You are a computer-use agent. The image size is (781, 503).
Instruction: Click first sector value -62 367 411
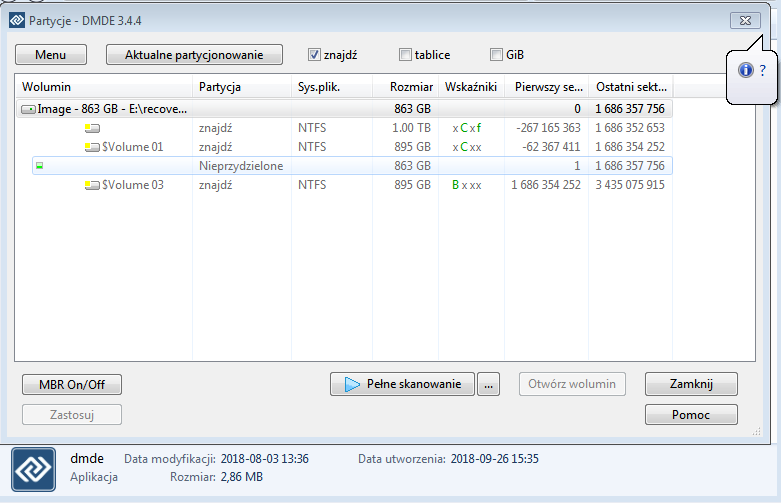pos(551,147)
